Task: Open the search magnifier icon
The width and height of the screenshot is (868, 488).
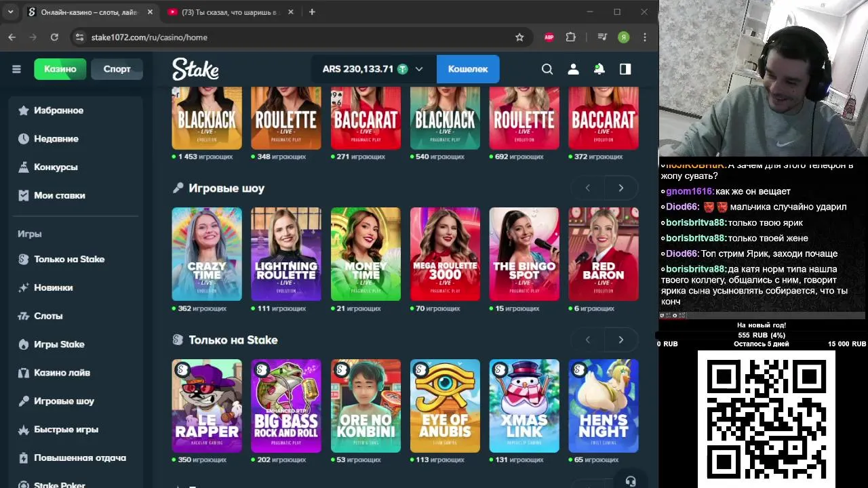Action: click(547, 69)
